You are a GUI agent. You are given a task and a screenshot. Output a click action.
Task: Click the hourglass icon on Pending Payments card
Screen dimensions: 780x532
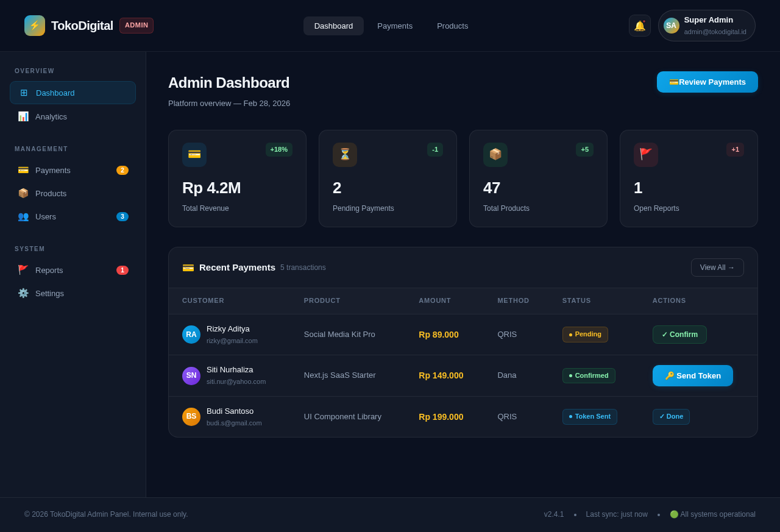[x=344, y=155]
